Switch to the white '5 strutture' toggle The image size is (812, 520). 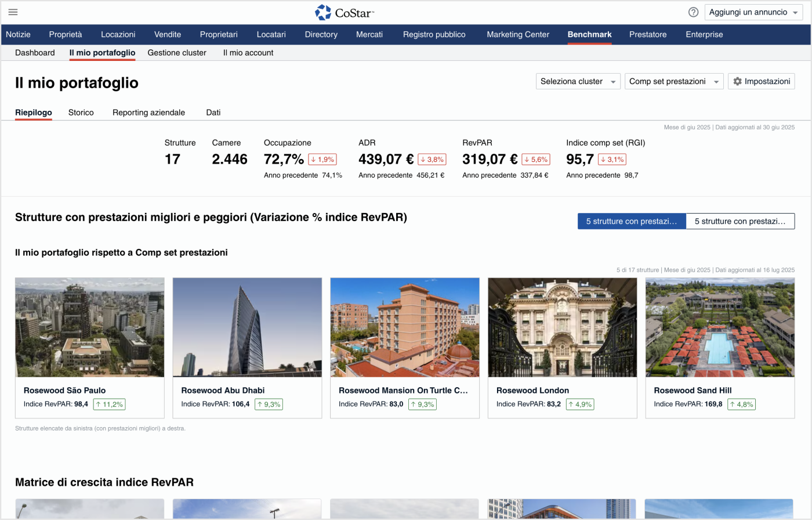739,221
